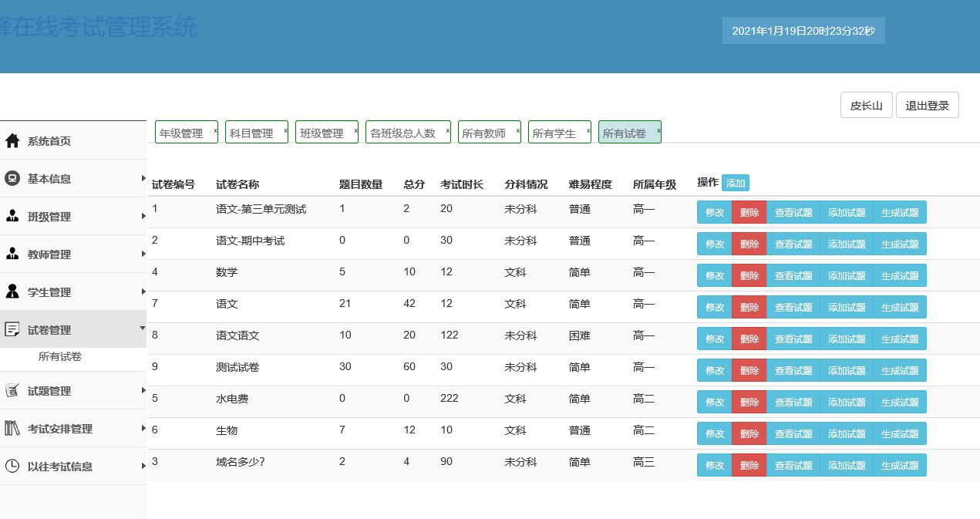The height and width of the screenshot is (519, 980).
Task: Switch to the 年级管理 tab
Action: point(182,132)
